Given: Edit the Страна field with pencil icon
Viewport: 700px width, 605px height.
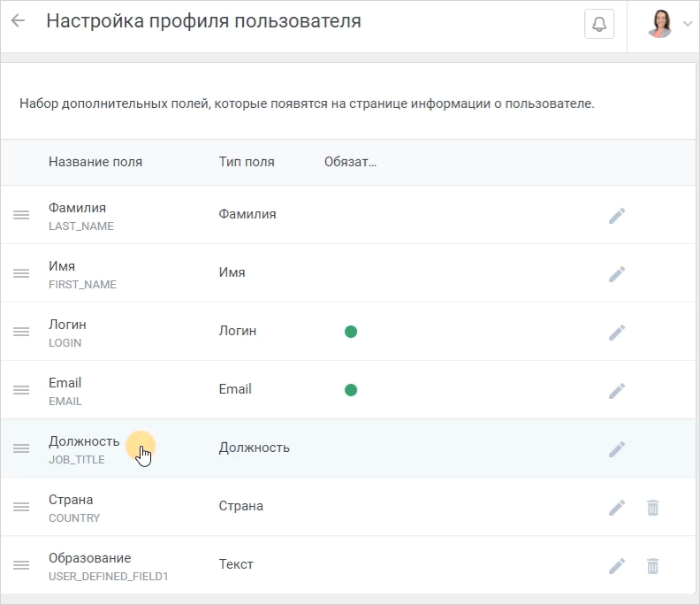Looking at the screenshot, I should pos(617,507).
